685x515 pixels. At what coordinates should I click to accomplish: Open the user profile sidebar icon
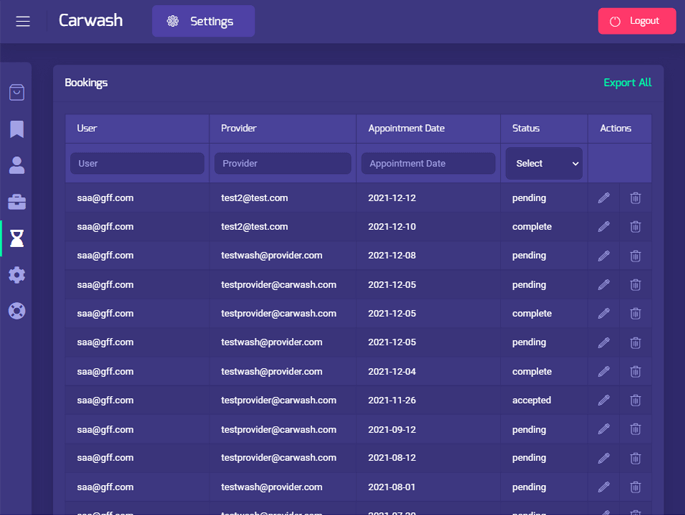[17, 165]
